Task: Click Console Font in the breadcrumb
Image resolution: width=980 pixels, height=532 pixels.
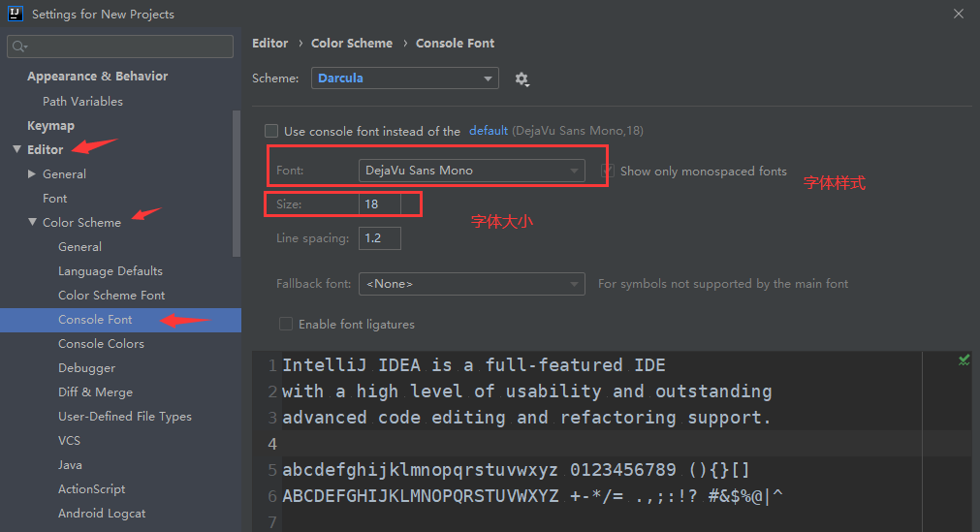Action: 455,44
